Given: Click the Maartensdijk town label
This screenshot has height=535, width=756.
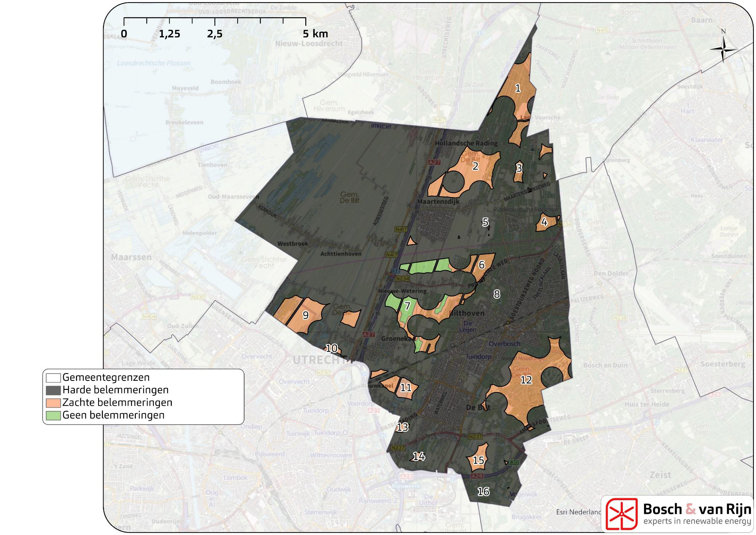Looking at the screenshot, I should (x=438, y=201).
